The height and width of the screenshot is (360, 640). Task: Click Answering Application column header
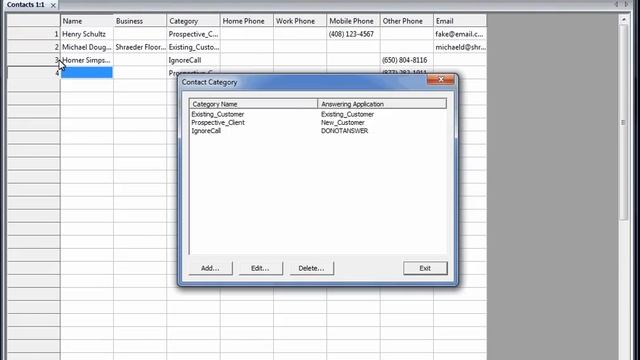(x=382, y=104)
